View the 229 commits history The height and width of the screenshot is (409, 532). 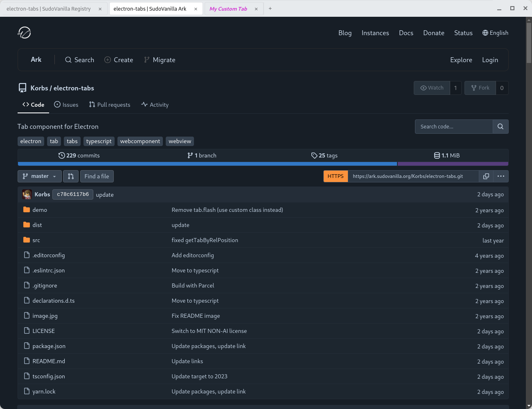pyautogui.click(x=79, y=155)
